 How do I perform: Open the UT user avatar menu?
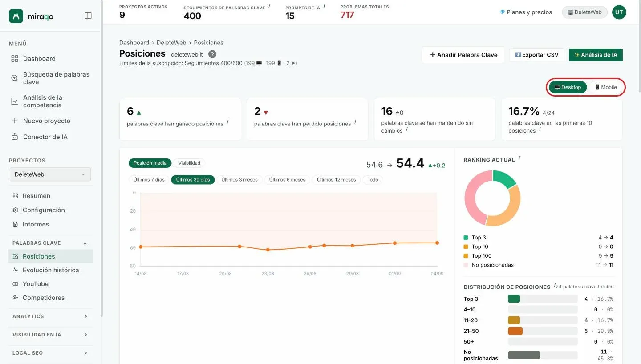point(619,12)
